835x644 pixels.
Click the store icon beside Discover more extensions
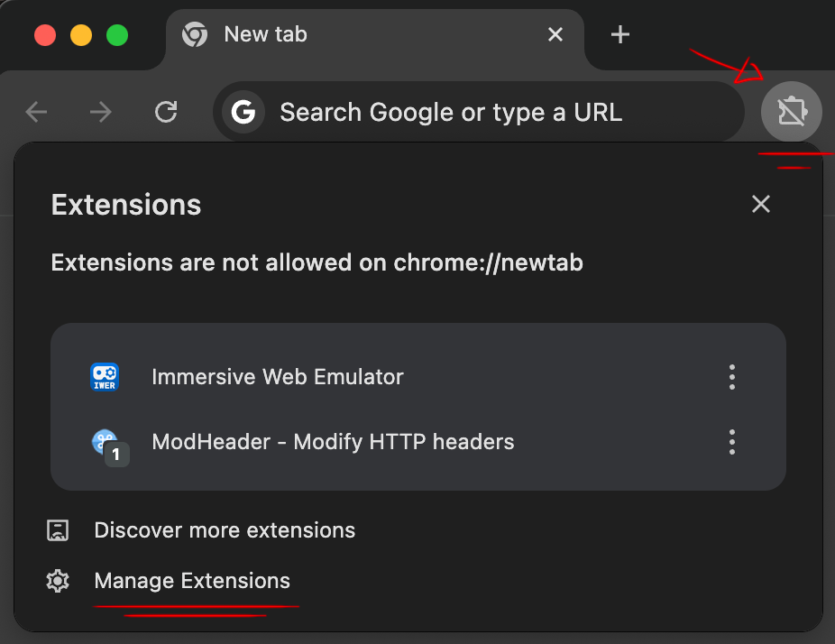(58, 530)
